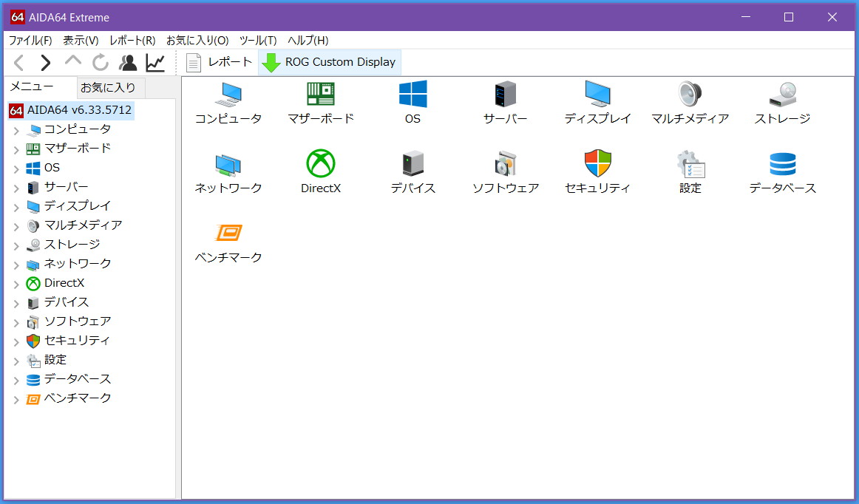859x504 pixels.
Task: Open the ネットワーク icon in main panel
Action: tap(228, 164)
